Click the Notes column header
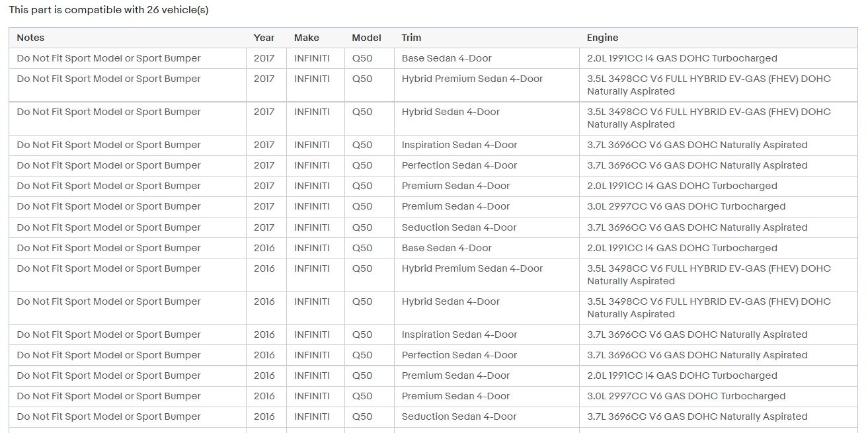Screen dimensions: 868x433 [x=31, y=38]
